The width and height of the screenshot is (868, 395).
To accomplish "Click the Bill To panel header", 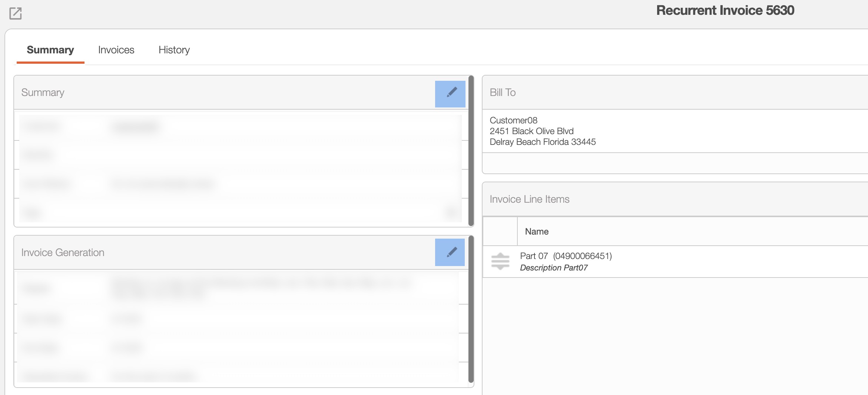I will coord(503,92).
